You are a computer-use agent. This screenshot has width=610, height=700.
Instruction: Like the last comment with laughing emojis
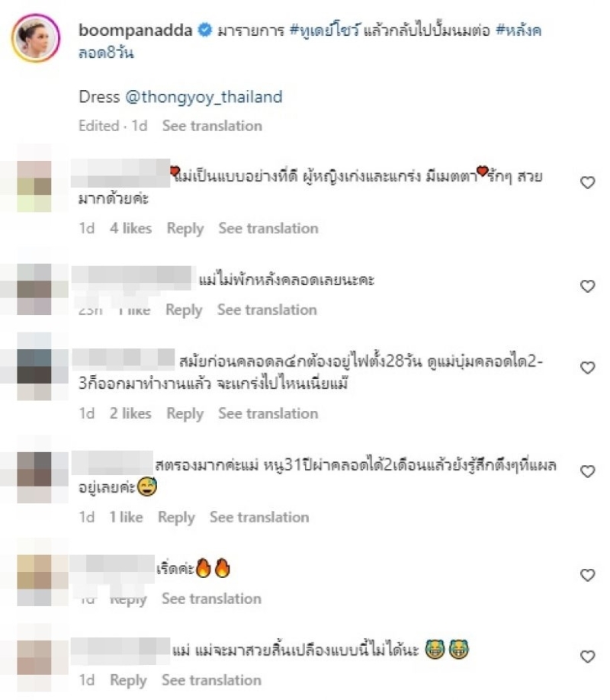pyautogui.click(x=588, y=657)
